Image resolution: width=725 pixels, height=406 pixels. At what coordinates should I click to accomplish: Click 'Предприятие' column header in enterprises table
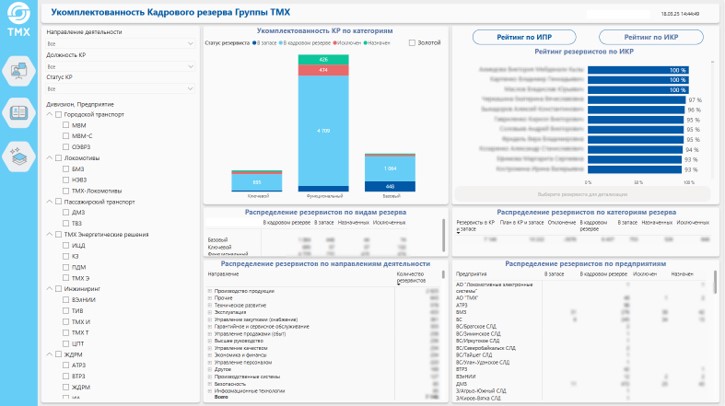pyautogui.click(x=471, y=273)
